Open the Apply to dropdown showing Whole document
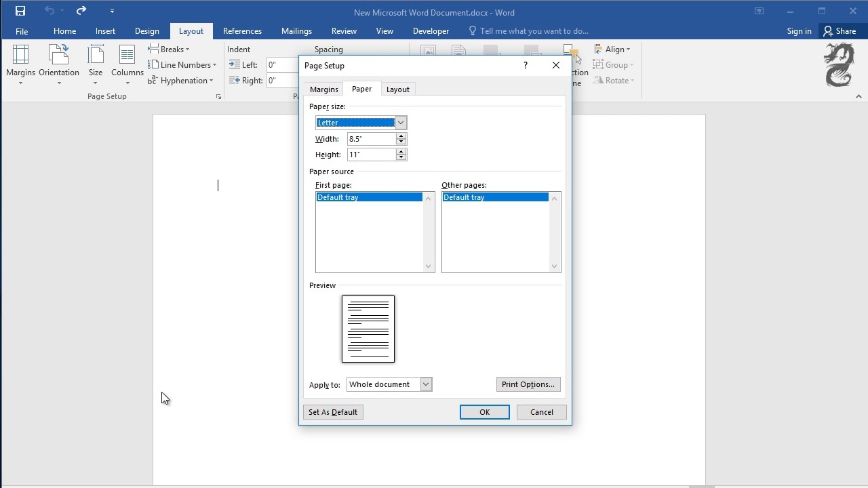 (x=426, y=384)
